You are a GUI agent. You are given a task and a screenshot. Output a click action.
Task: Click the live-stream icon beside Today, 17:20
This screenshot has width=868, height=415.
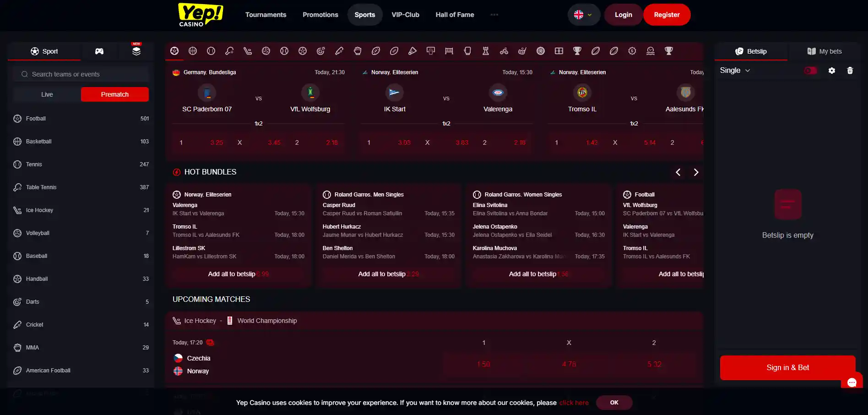click(x=210, y=343)
